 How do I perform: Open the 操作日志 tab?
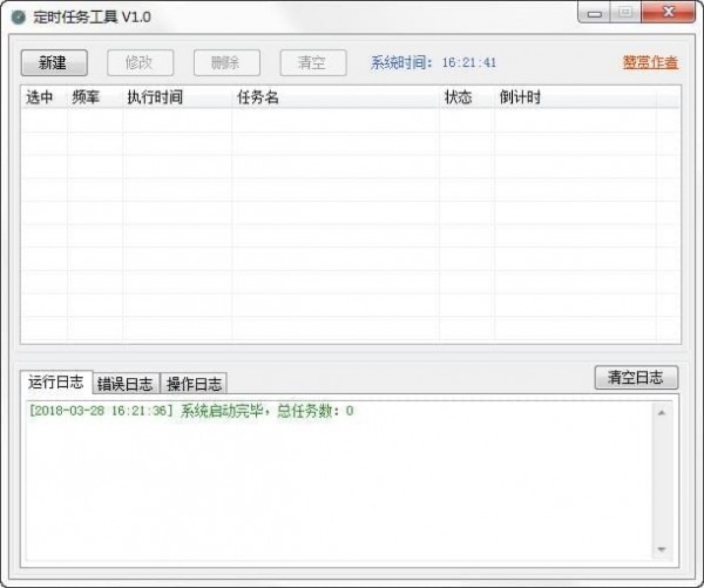(194, 384)
